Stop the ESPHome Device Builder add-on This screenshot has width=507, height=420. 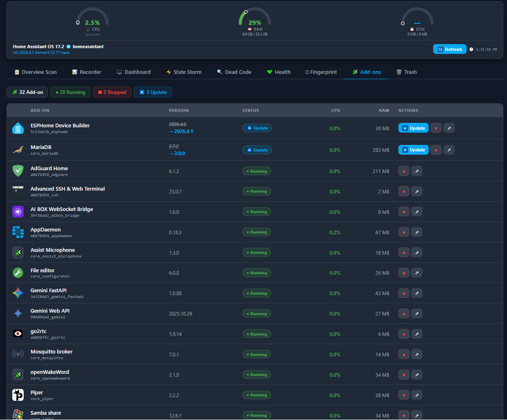click(436, 128)
